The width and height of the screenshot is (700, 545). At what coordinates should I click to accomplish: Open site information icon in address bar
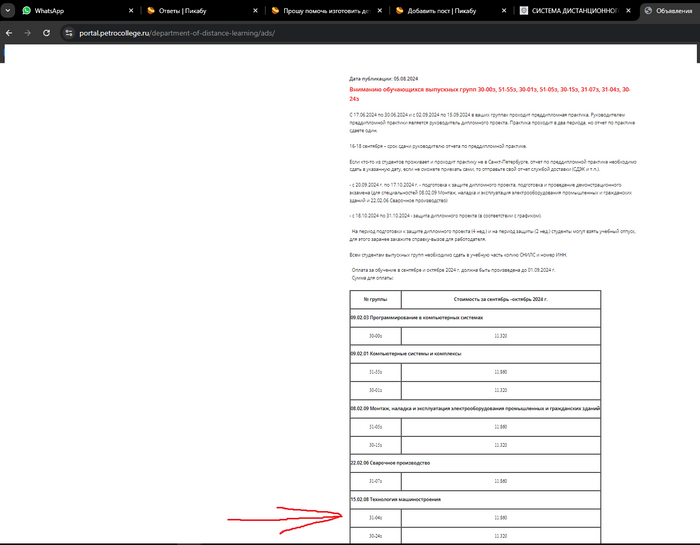point(68,33)
